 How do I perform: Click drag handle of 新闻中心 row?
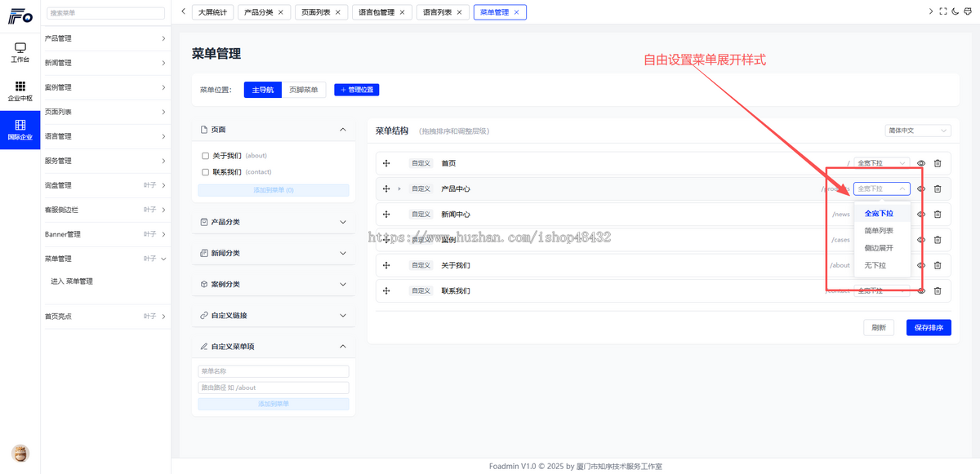coord(386,215)
